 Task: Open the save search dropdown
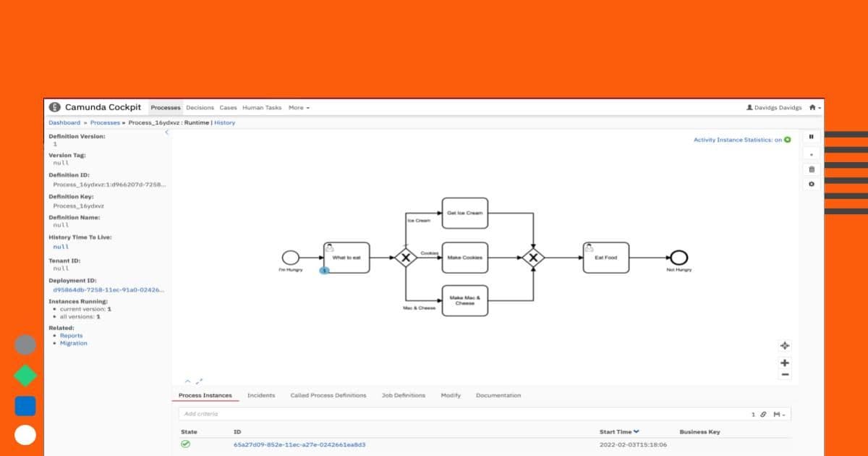pyautogui.click(x=779, y=414)
